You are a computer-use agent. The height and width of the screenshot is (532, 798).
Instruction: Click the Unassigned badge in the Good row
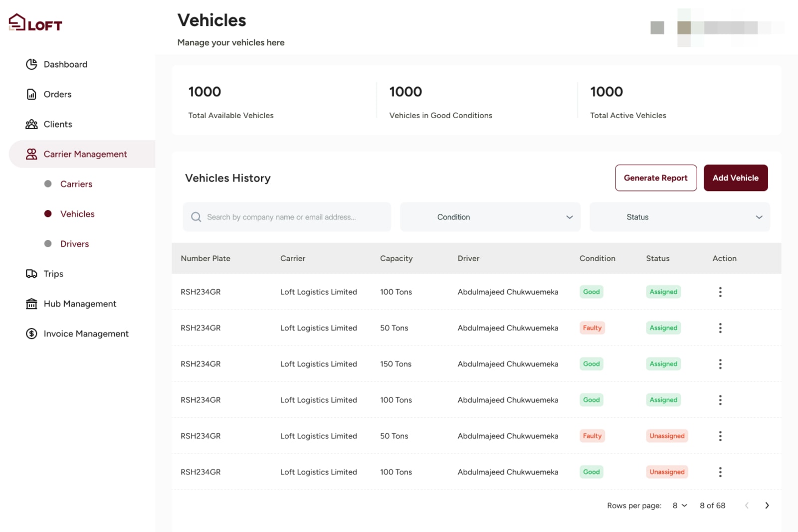coord(667,472)
